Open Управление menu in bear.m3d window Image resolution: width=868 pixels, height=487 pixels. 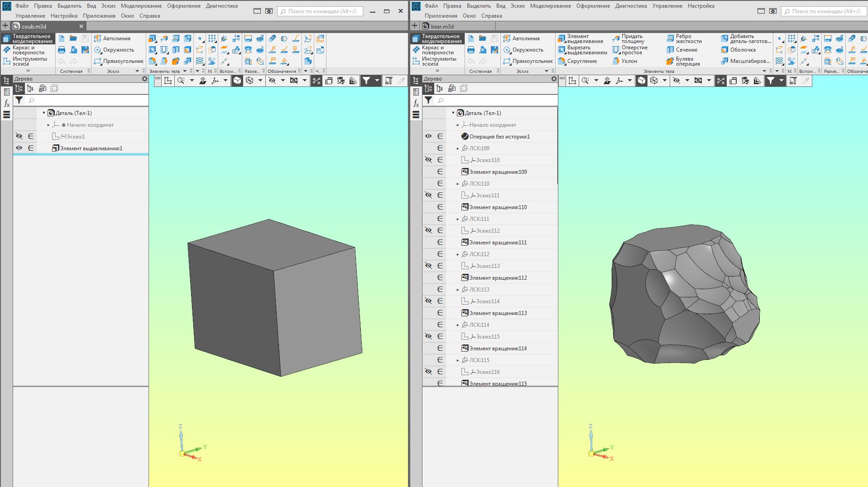click(667, 6)
